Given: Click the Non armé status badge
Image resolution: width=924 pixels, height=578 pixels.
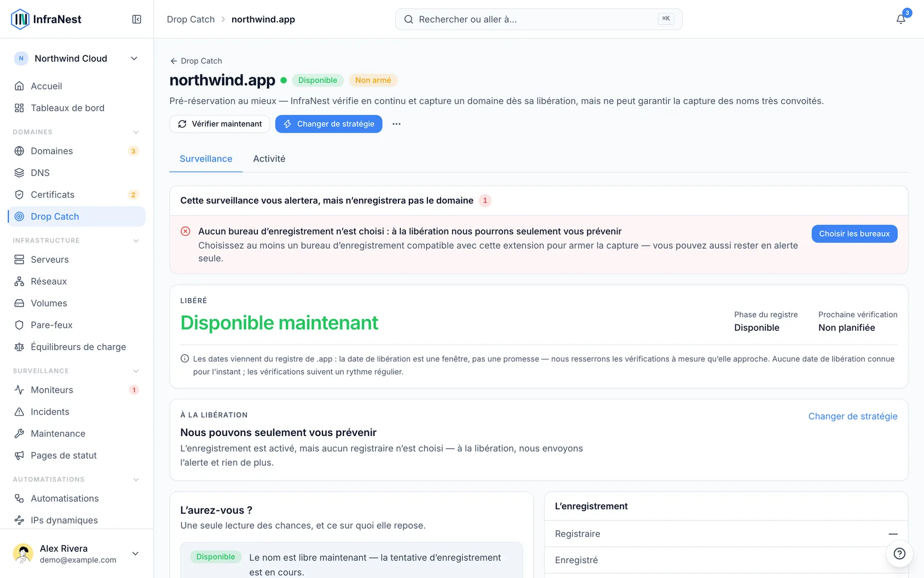Looking at the screenshot, I should click(x=373, y=80).
